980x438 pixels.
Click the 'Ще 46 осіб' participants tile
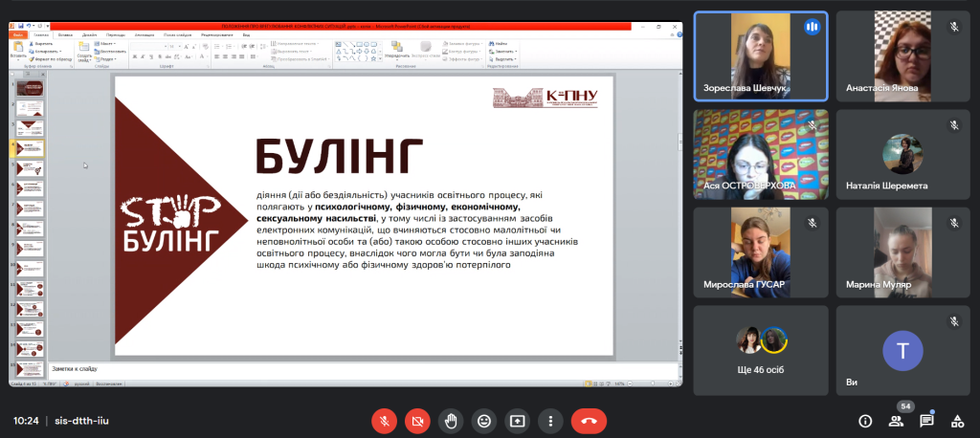pos(760,350)
